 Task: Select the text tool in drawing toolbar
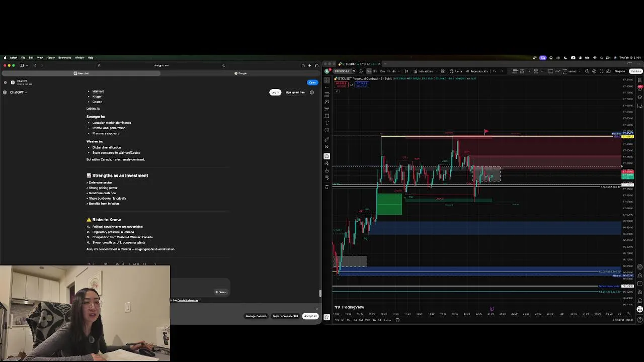coord(327,123)
